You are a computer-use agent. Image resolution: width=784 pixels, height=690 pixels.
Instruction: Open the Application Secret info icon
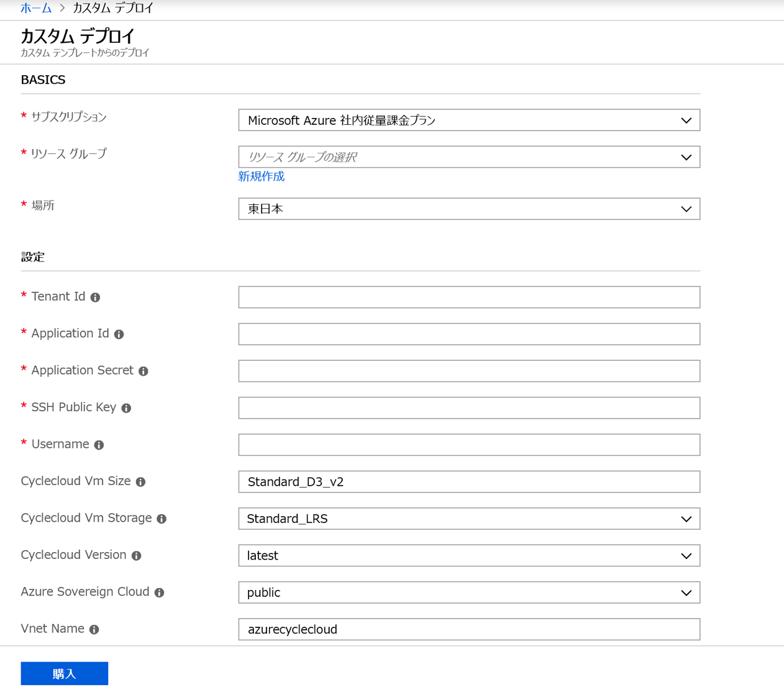(x=143, y=371)
